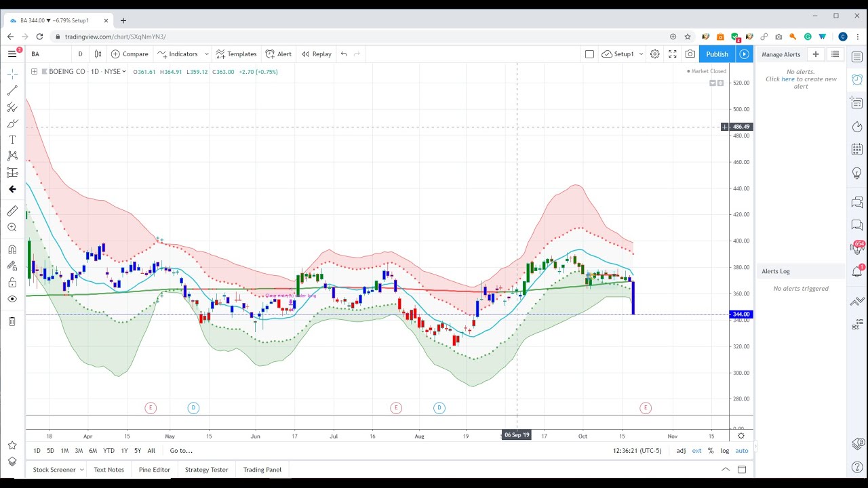The image size is (868, 488).
Task: Toggle ext extended hours
Action: point(696,451)
